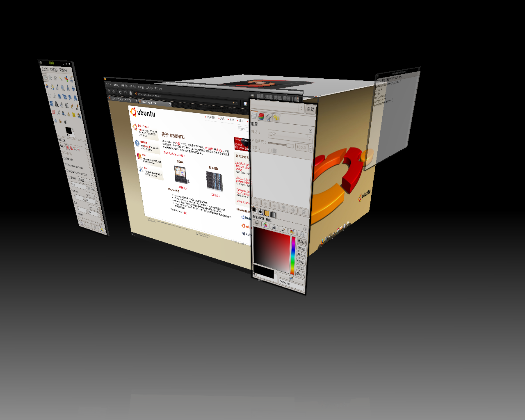Viewport: 525px width, 420px height.
Task: Choose the Move tool blue cross icon
Action: point(73,89)
